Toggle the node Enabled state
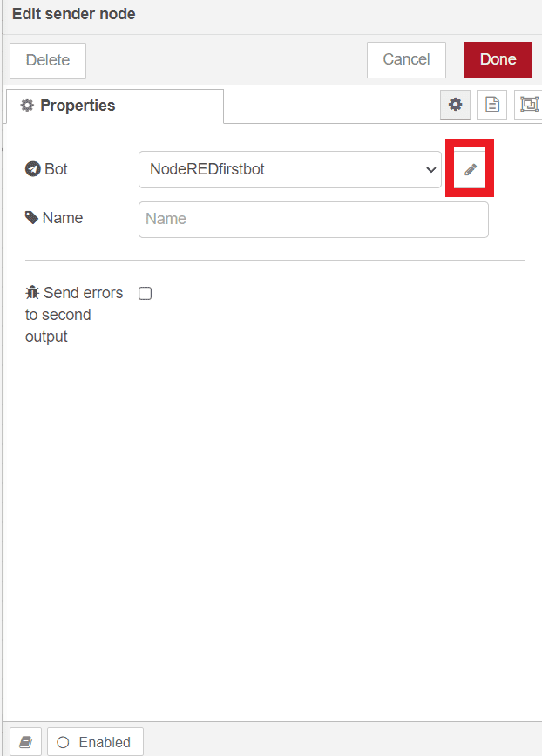542x756 pixels. pyautogui.click(x=94, y=740)
